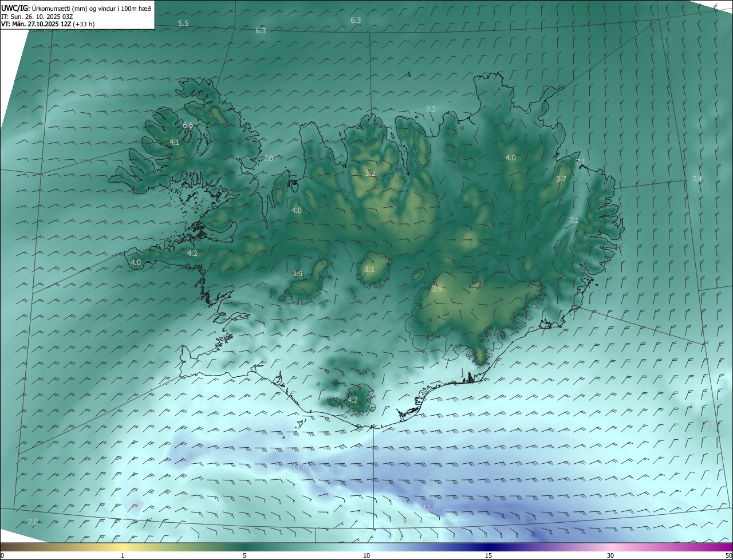
Task: Click the colorbar tick labelled 15
Action: [x=488, y=555]
